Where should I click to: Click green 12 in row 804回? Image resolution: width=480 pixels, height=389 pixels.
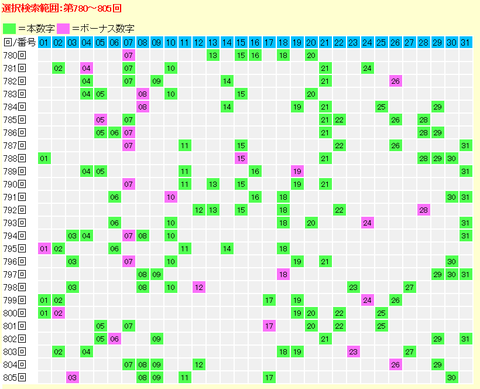(199, 365)
